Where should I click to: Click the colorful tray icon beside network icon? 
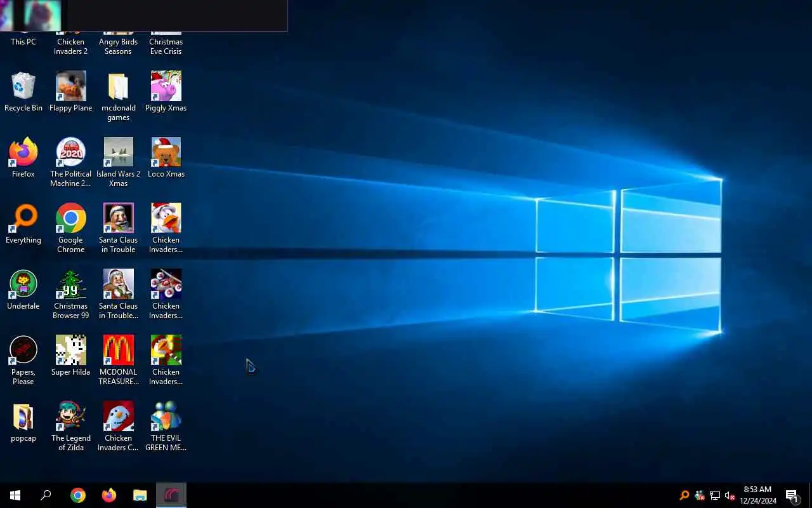pos(700,495)
